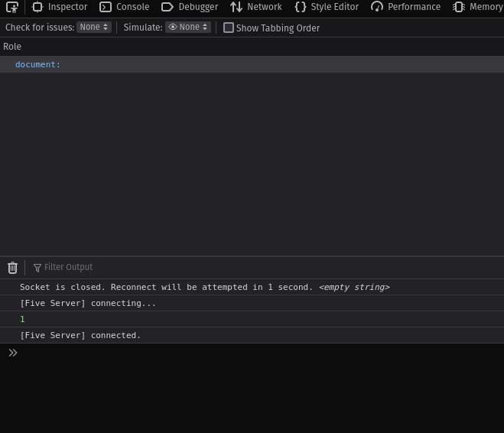Switch to the Network tab
Screen dimensions: 504x433
point(256,7)
